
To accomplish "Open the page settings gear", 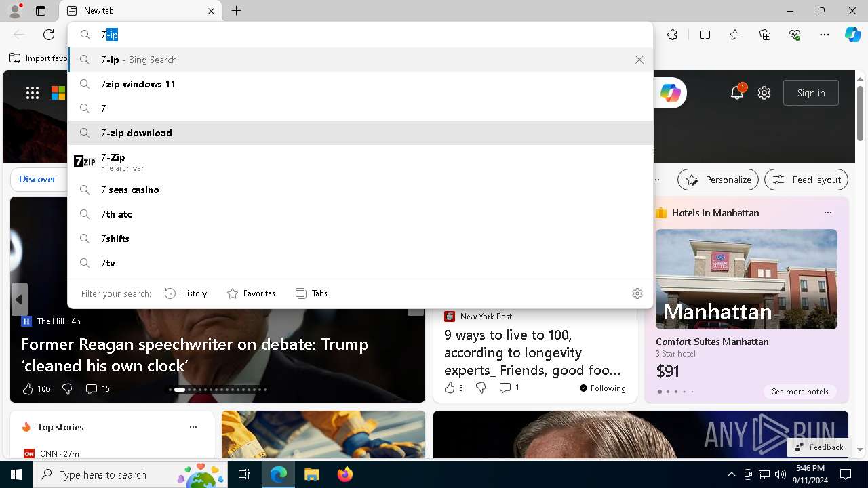I will 764,93.
